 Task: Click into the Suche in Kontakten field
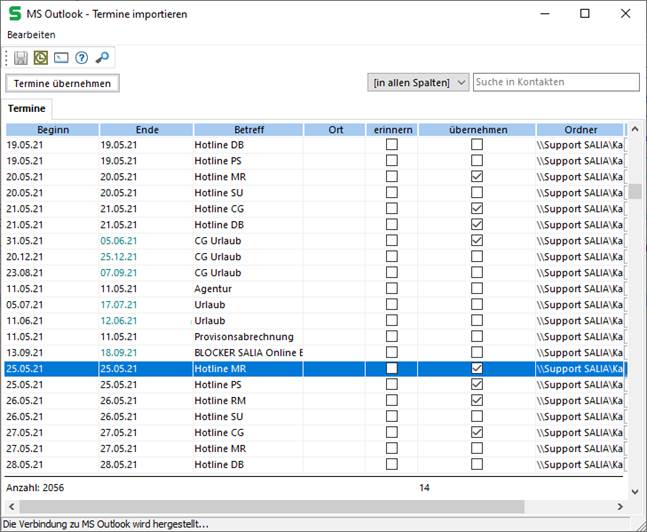(555, 83)
